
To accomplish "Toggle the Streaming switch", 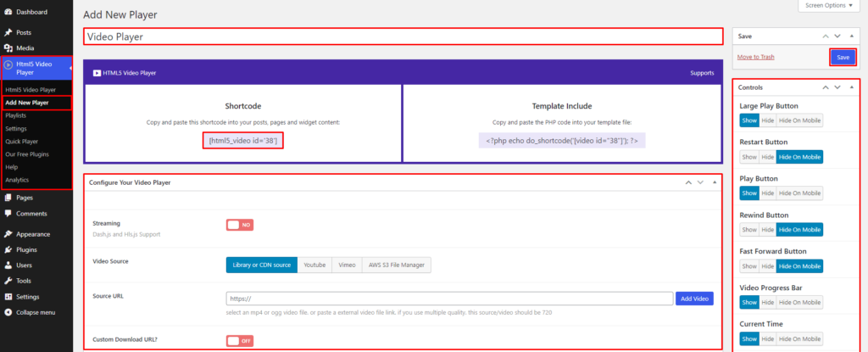I will point(239,225).
